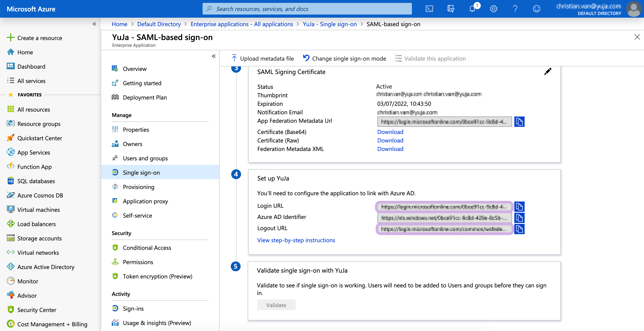
Task: Open portal settings gear icon
Action: pos(494,9)
